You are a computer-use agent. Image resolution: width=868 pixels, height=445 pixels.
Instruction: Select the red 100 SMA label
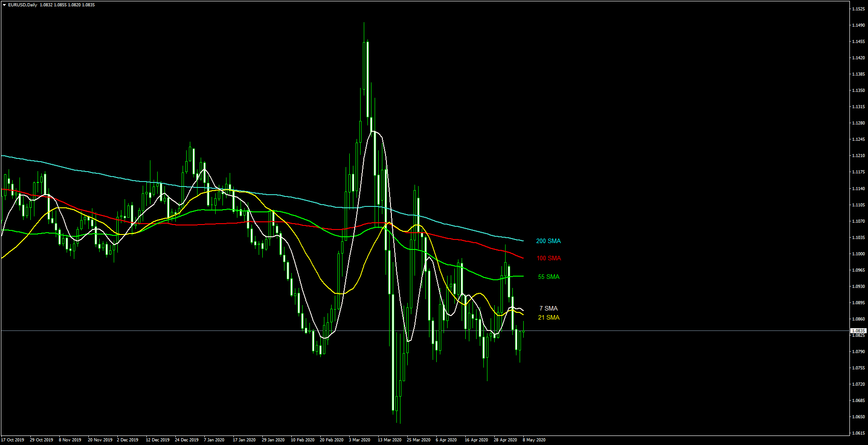coord(549,258)
